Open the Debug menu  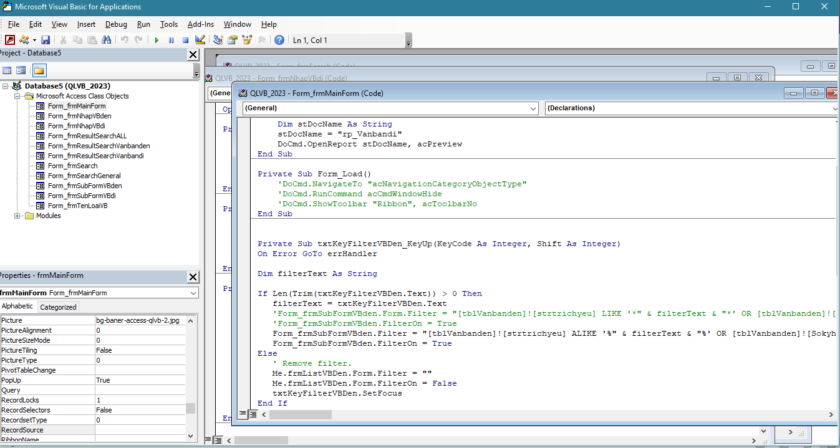coord(116,23)
